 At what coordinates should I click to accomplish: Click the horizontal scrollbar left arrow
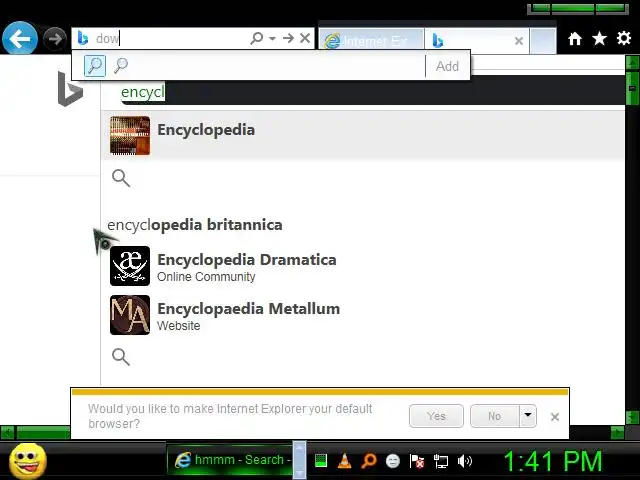(x=7, y=432)
